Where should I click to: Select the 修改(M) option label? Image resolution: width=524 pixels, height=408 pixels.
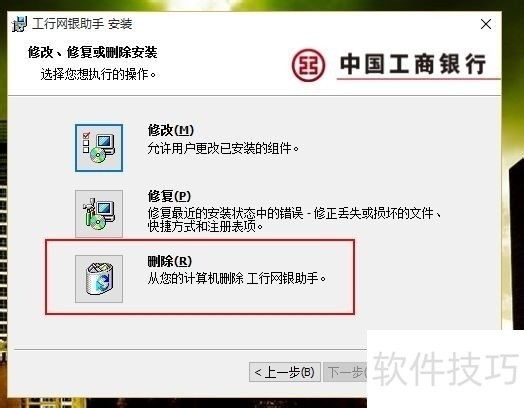coord(171,130)
